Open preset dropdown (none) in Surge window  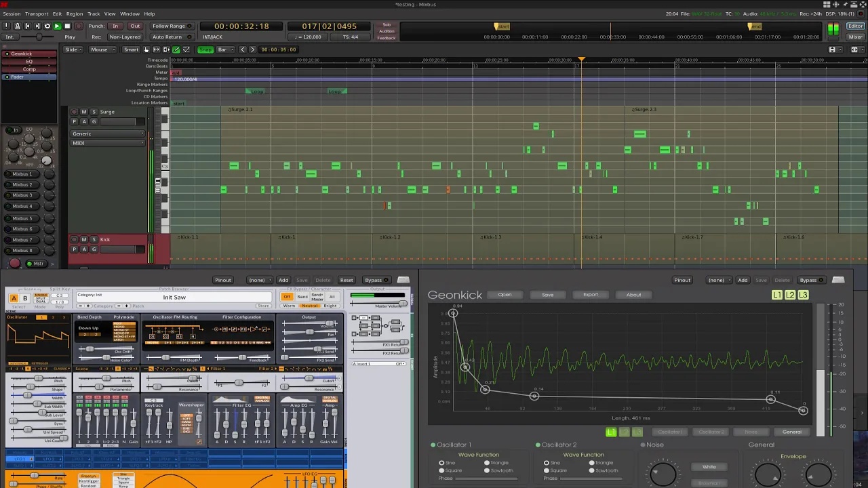pos(259,280)
